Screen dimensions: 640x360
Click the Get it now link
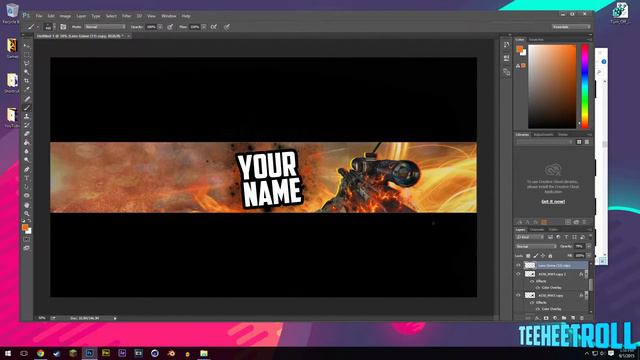point(553,202)
